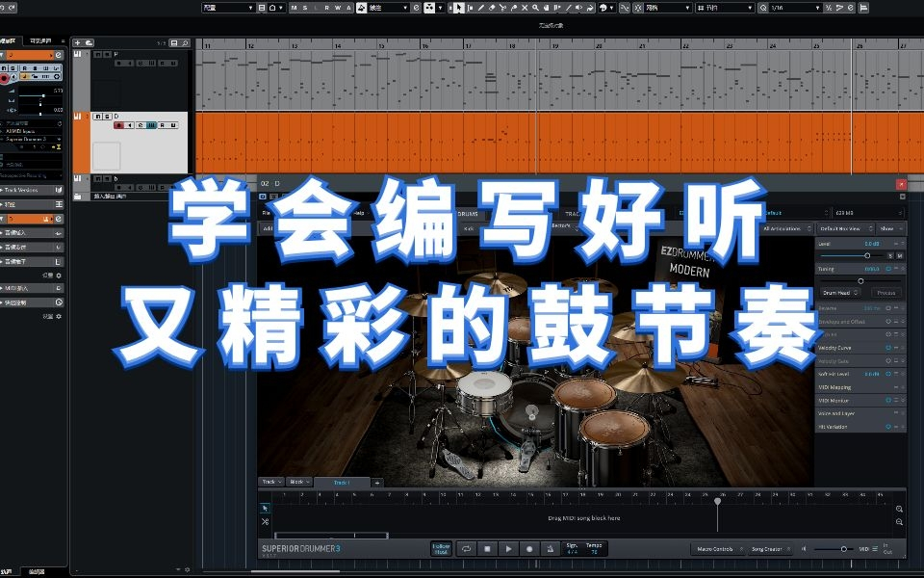924x578 pixels.
Task: Select the Glue tool in the toolbar
Action: (516, 7)
